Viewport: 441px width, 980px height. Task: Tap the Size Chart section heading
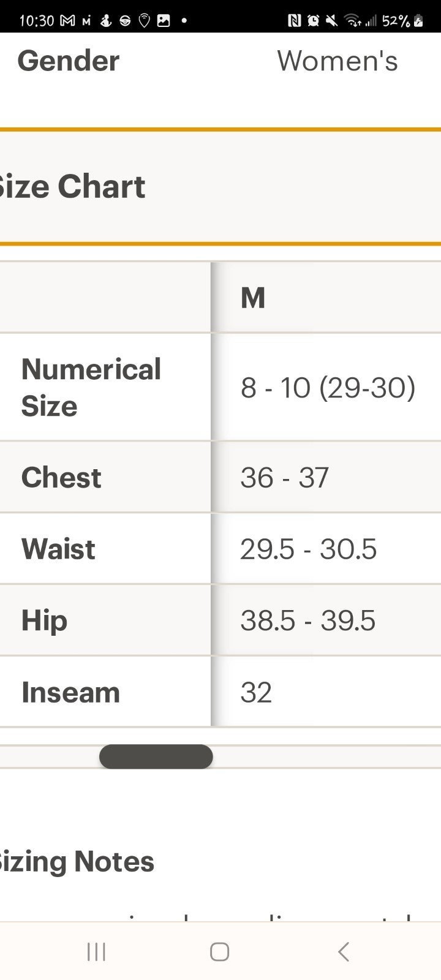click(72, 186)
